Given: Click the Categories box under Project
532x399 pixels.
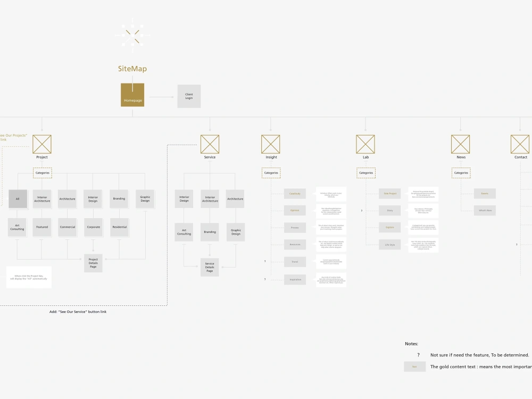Looking at the screenshot, I should [43, 173].
